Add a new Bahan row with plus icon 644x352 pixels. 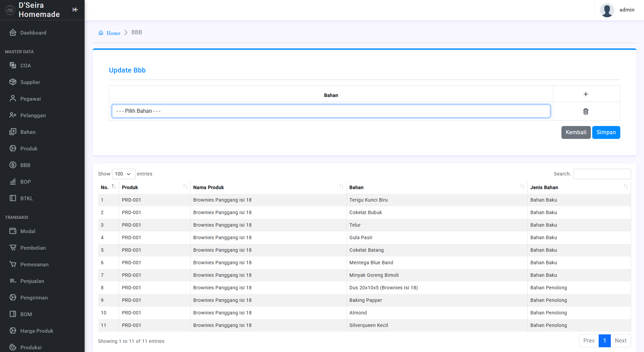tap(586, 94)
